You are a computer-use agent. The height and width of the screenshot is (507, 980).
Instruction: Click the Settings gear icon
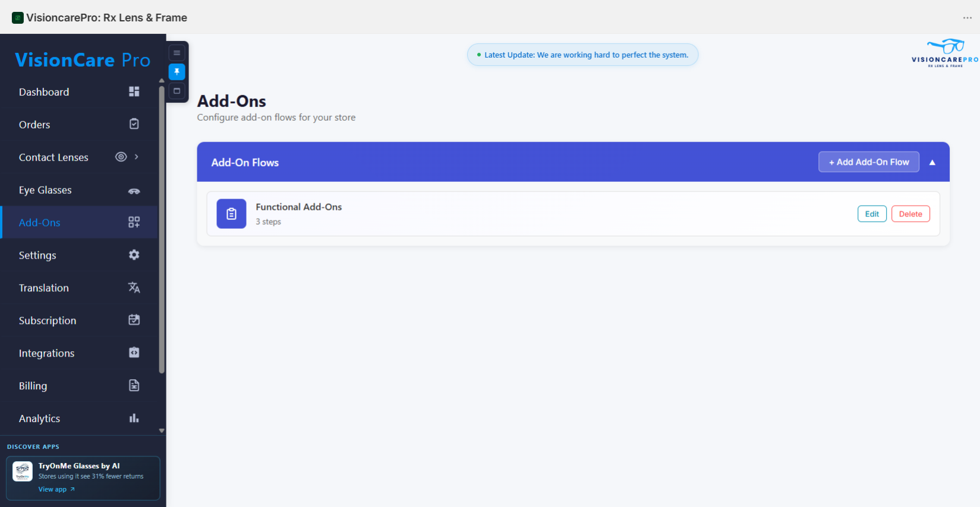[134, 254]
